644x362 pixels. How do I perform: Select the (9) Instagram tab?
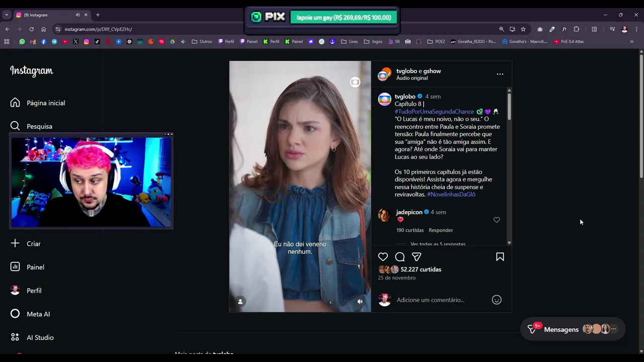coord(51,15)
